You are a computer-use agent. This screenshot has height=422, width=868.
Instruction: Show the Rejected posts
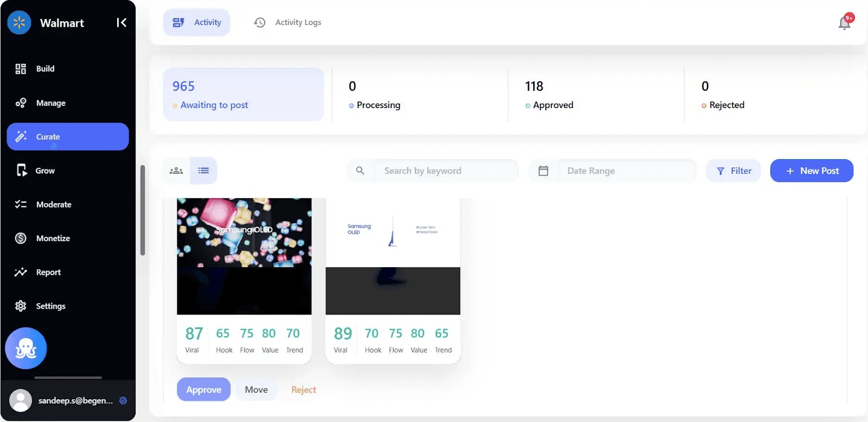coord(773,95)
